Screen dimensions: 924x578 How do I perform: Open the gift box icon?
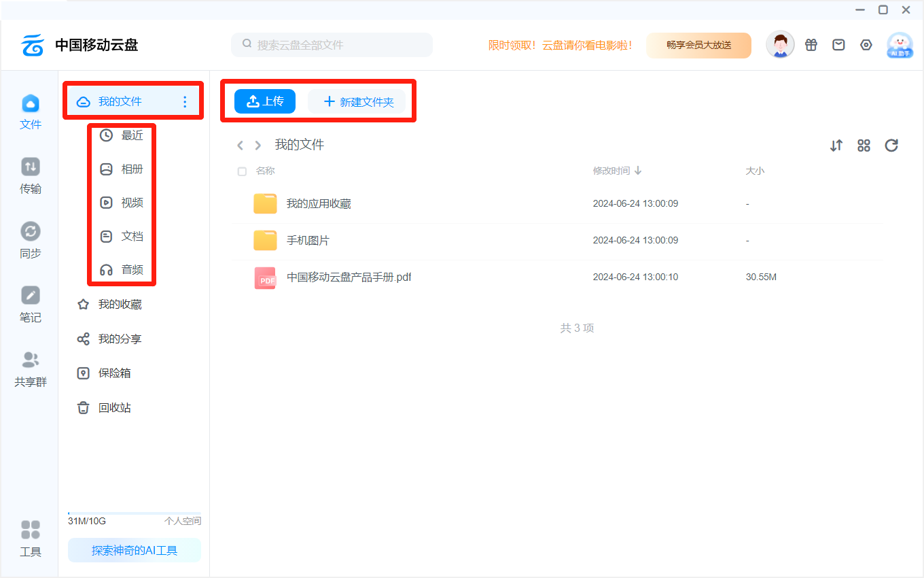pyautogui.click(x=811, y=45)
